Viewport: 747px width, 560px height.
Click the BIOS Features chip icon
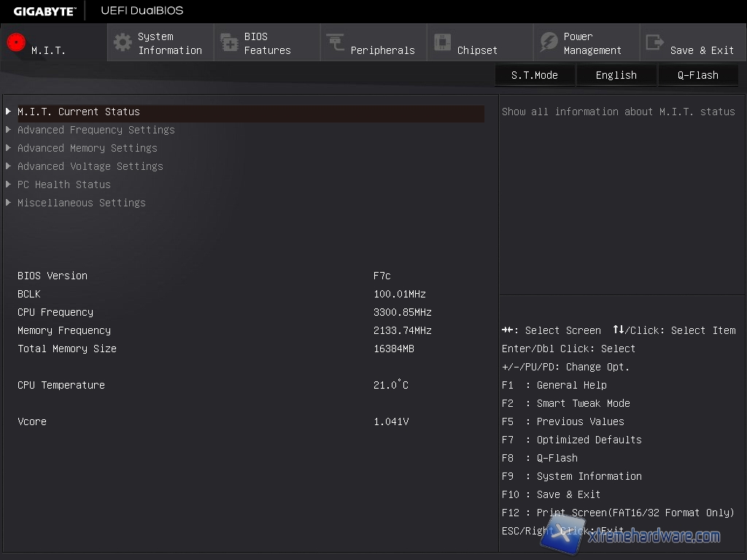229,43
